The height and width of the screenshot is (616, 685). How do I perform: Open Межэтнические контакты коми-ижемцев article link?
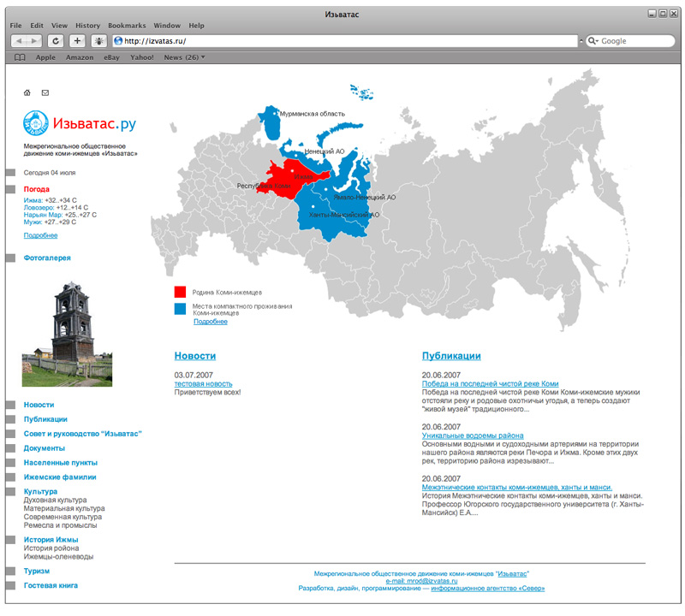[517, 487]
